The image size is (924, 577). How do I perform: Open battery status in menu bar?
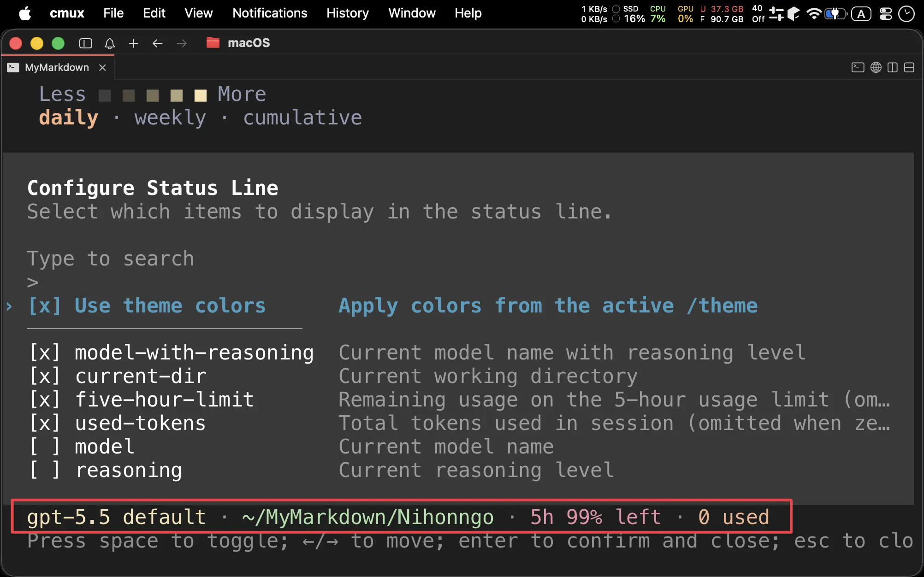tap(836, 14)
